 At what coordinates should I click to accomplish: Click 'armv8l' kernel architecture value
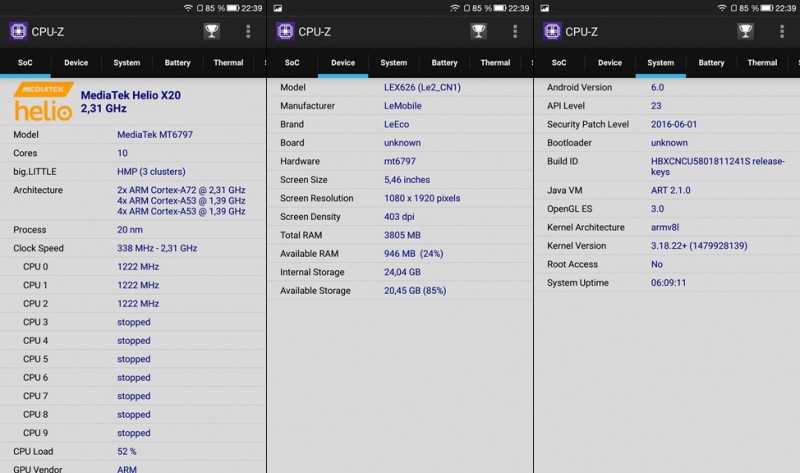click(665, 227)
